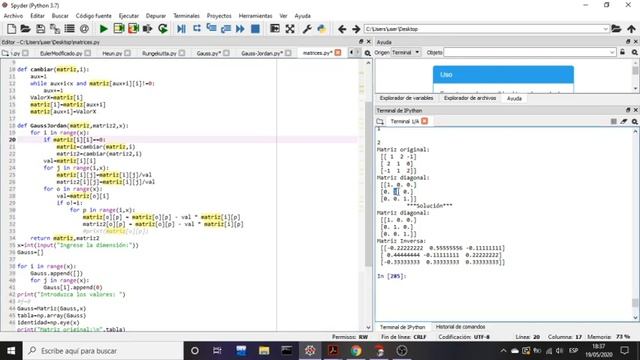Open Preferences wrench icon
Viewport: 640px width, 360px height.
307,29
